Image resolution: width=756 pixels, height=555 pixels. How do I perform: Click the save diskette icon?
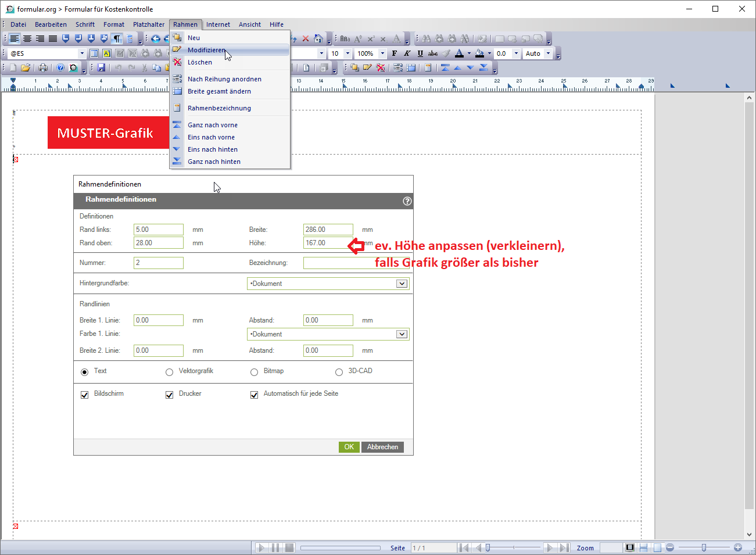click(101, 68)
